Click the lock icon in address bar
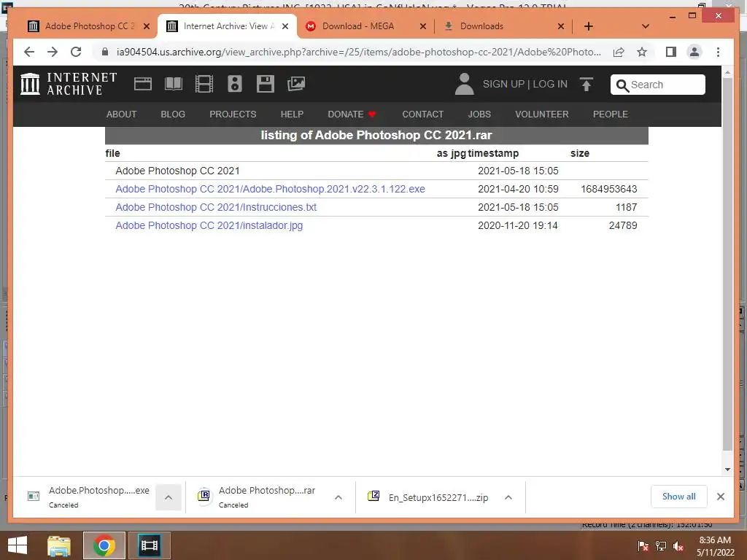The width and height of the screenshot is (747, 560). click(x=105, y=52)
